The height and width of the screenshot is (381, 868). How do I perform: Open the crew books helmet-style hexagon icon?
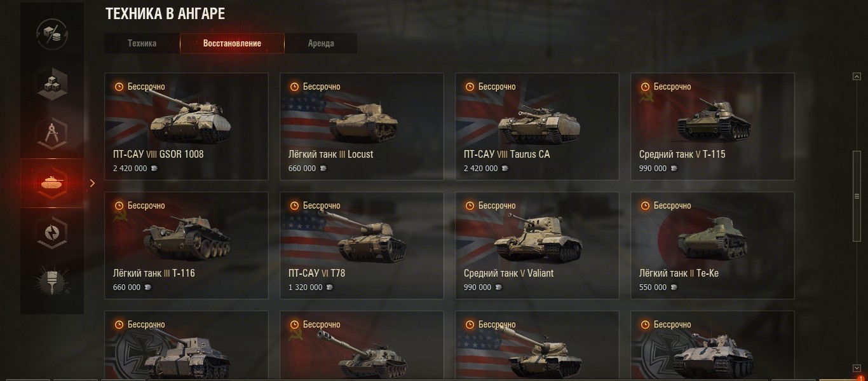pos(52,232)
